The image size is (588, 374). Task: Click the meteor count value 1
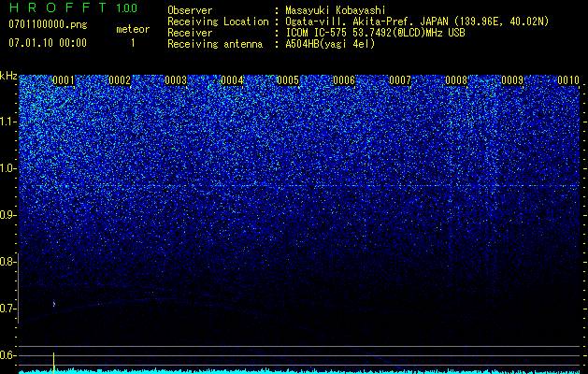click(133, 43)
